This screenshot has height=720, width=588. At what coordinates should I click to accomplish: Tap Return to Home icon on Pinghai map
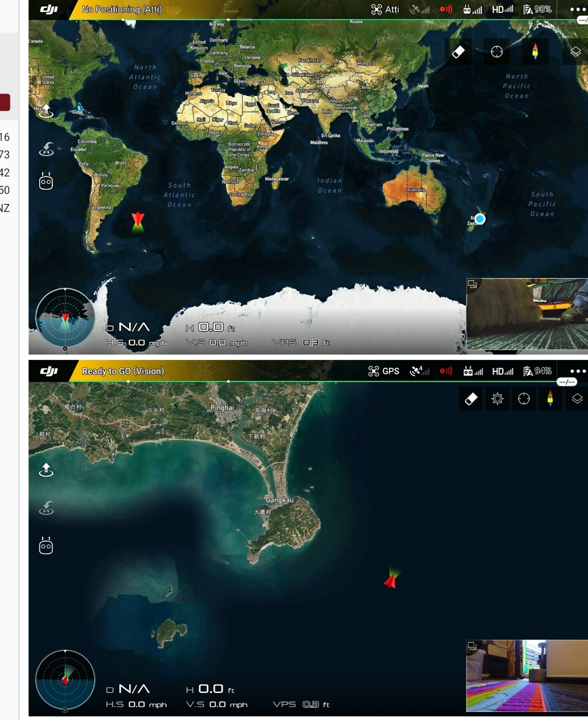(x=46, y=507)
